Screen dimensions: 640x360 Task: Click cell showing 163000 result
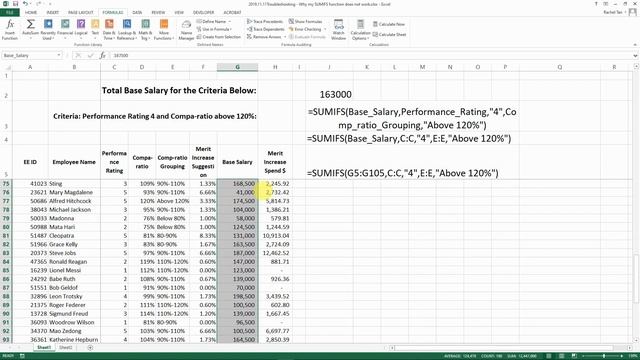(x=336, y=94)
